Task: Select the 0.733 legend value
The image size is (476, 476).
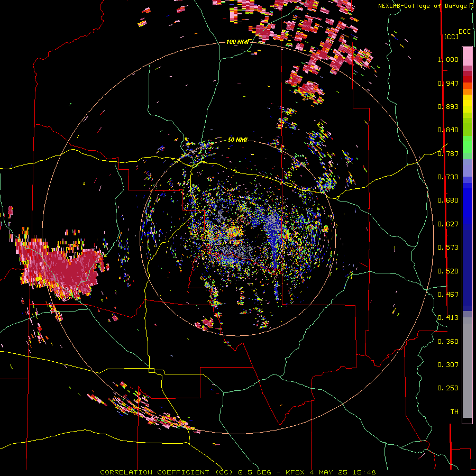Action: tap(448, 177)
